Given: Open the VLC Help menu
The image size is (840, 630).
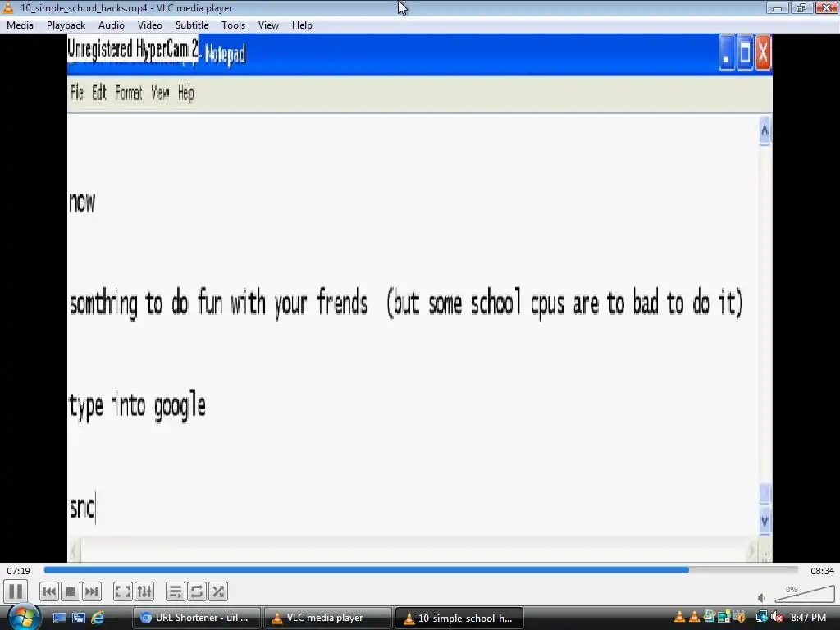Looking at the screenshot, I should (x=302, y=25).
